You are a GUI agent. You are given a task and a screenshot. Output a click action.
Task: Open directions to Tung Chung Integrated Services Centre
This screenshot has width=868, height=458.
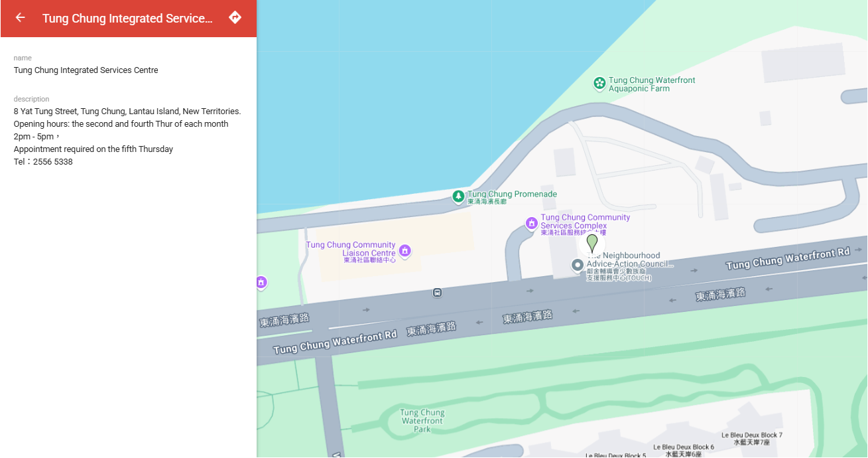(235, 18)
